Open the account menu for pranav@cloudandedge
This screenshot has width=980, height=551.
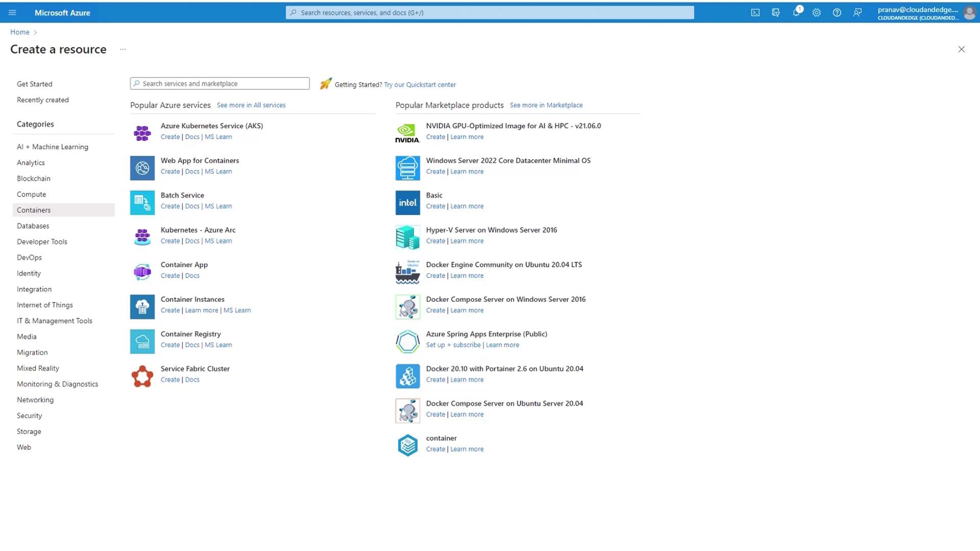tap(925, 13)
